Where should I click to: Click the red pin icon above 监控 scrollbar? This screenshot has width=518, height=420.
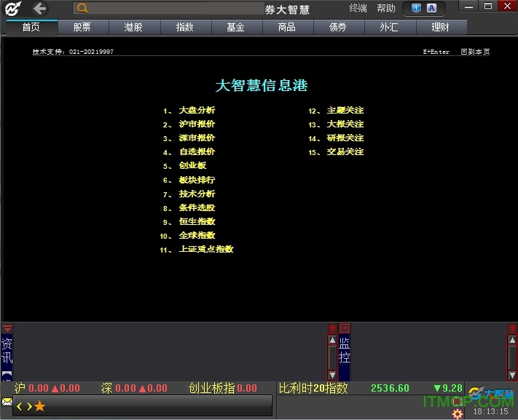[x=512, y=328]
